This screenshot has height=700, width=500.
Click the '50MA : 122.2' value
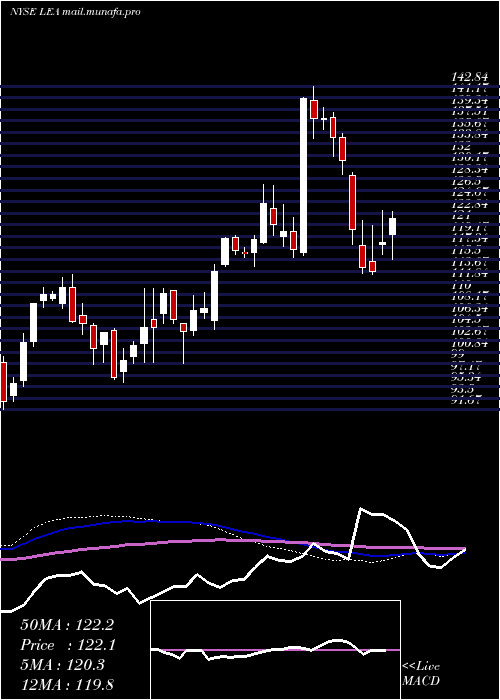(x=69, y=624)
